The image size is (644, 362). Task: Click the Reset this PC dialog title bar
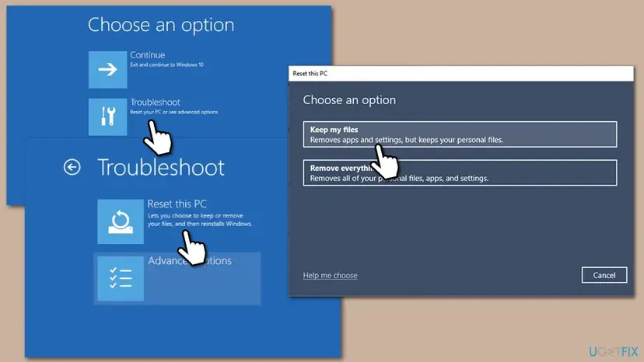click(460, 74)
